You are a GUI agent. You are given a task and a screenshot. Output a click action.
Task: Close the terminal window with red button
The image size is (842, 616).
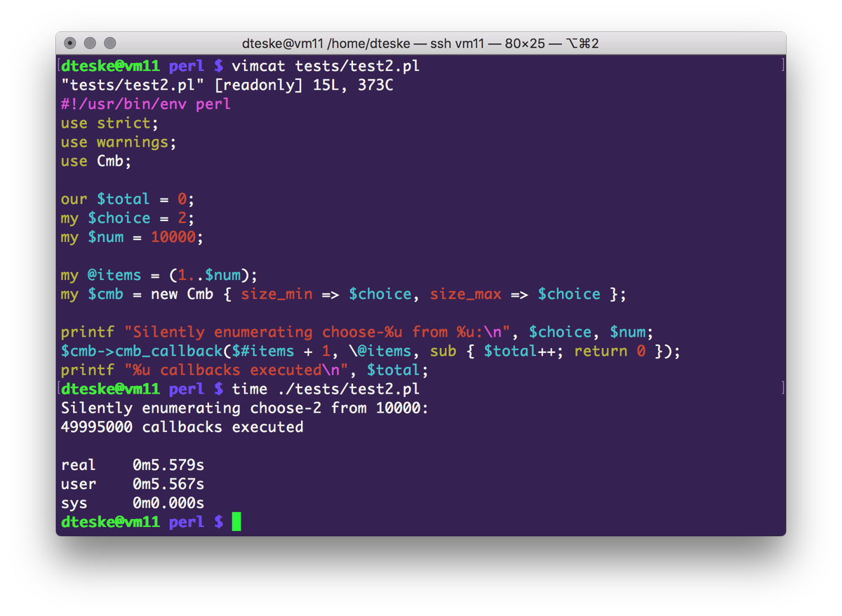click(x=70, y=43)
